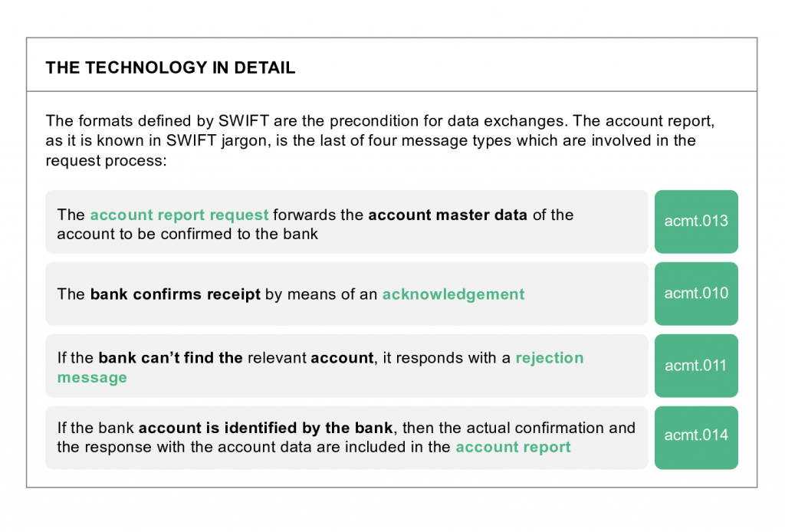
Task: Select the second gray row about bank receipt
Action: 347,294
